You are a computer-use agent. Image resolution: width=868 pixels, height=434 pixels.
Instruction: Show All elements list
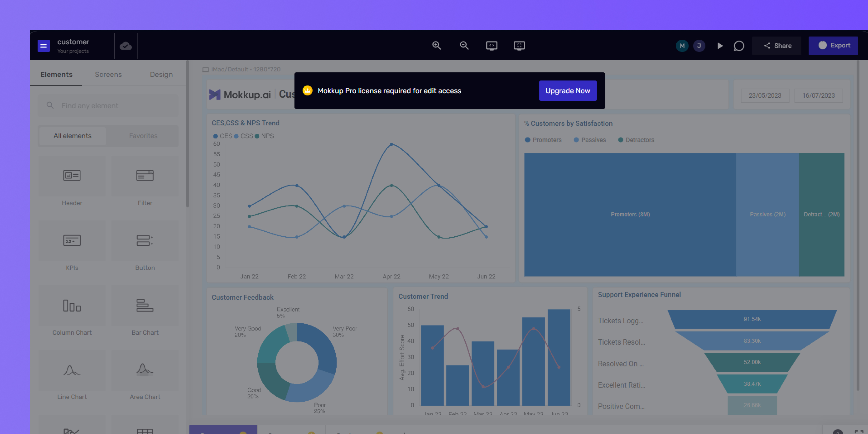(72, 136)
